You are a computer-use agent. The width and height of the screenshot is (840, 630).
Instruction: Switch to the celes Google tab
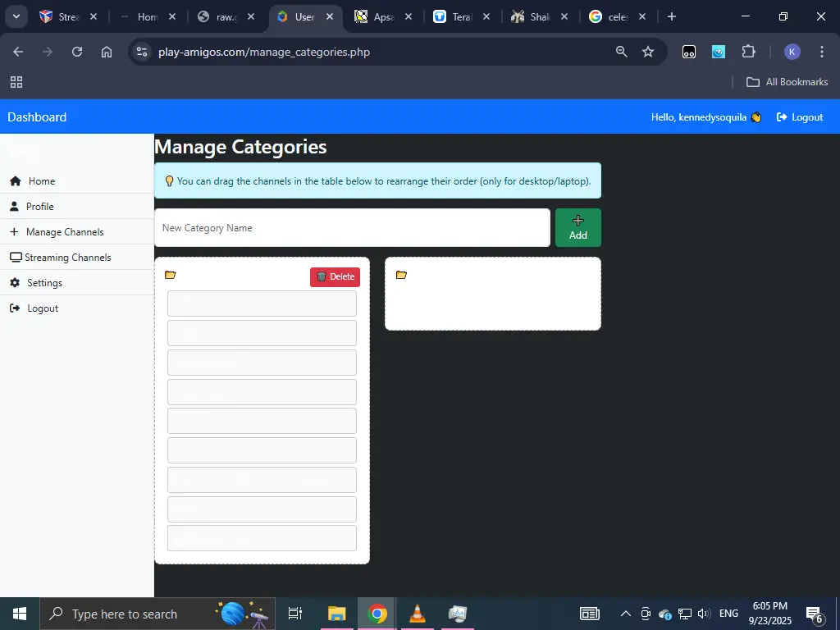[609, 16]
